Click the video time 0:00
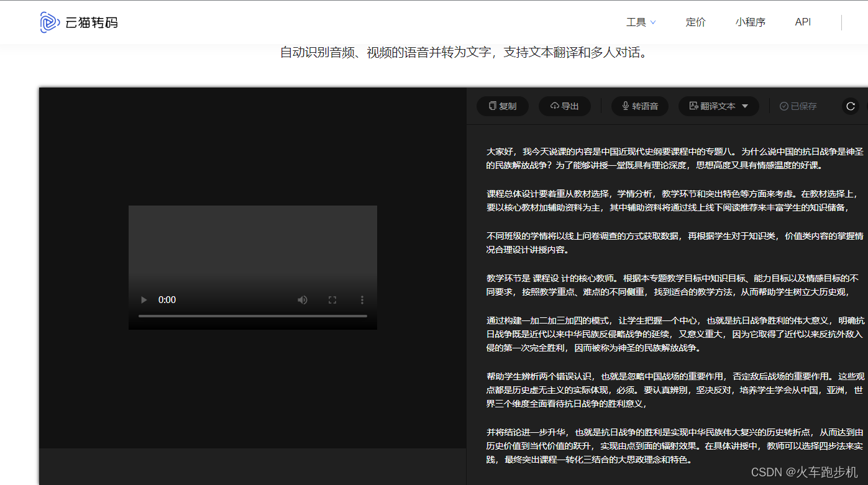This screenshot has height=485, width=868. [x=167, y=300]
